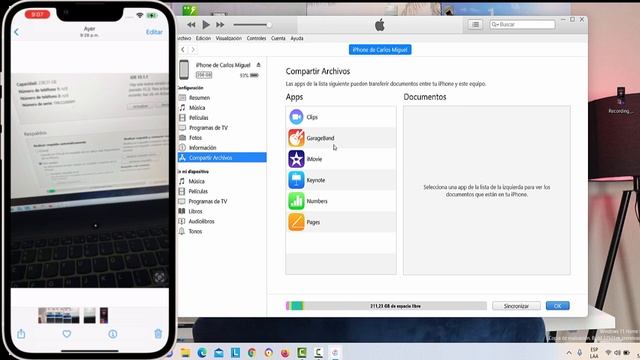Open Firefox from the taskbar
This screenshot has height=360, width=640.
[285, 353]
